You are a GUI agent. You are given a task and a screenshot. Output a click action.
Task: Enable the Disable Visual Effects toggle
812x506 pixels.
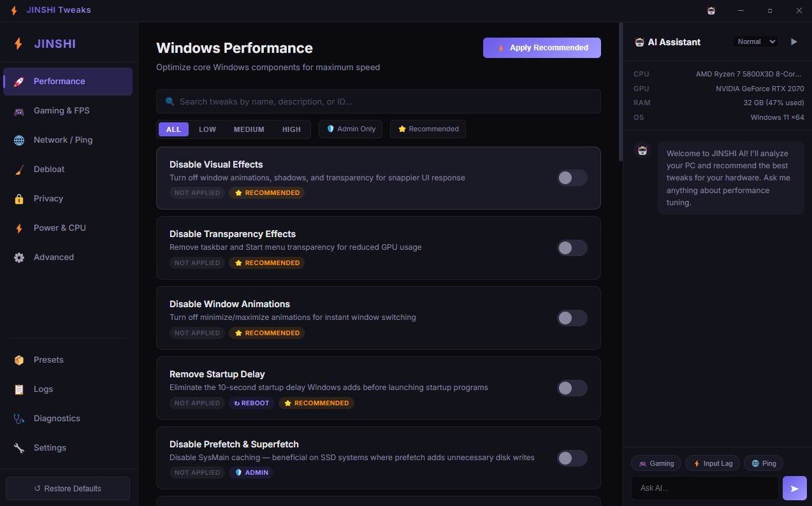pyautogui.click(x=572, y=178)
